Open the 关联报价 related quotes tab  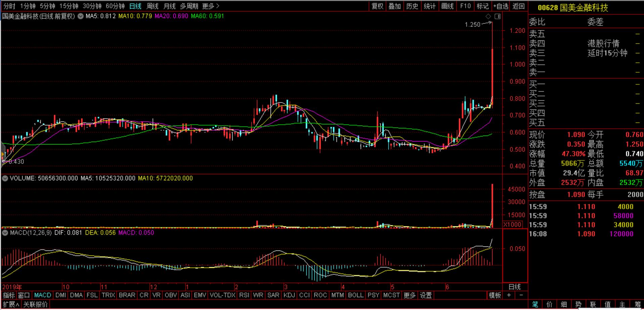pos(36,305)
